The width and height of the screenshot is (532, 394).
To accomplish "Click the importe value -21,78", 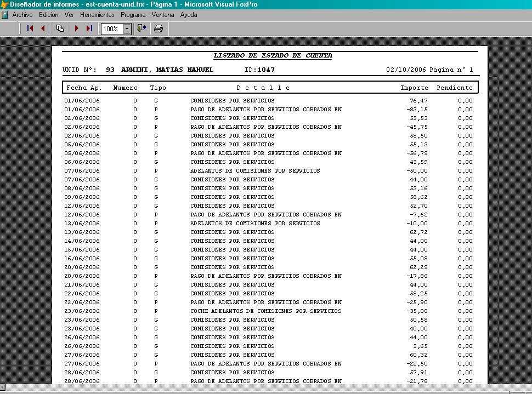I will tap(417, 381).
